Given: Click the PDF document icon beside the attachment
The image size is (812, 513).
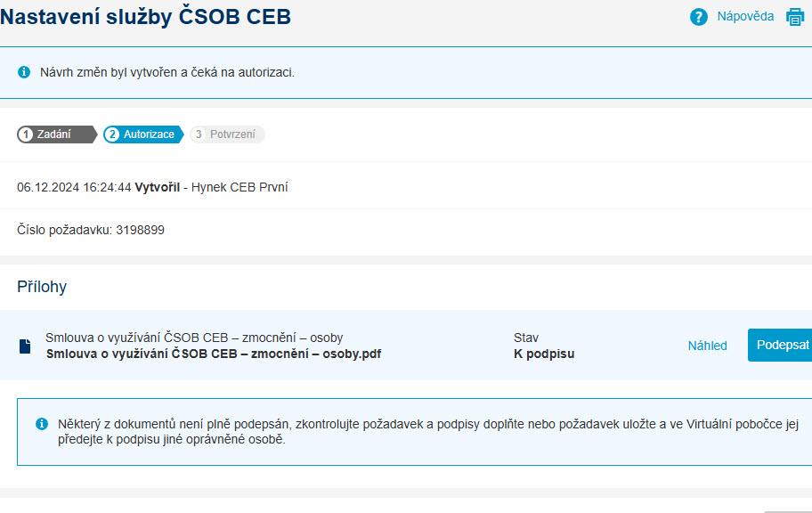Looking at the screenshot, I should [x=25, y=346].
